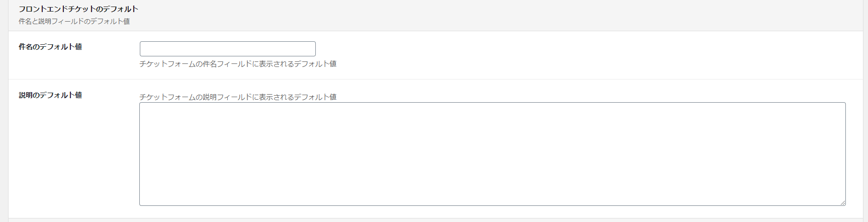868x222 pixels.
Task: Click help text チケットフォームの説明フィールドに表示されるデフォルト値
Action: (238, 97)
